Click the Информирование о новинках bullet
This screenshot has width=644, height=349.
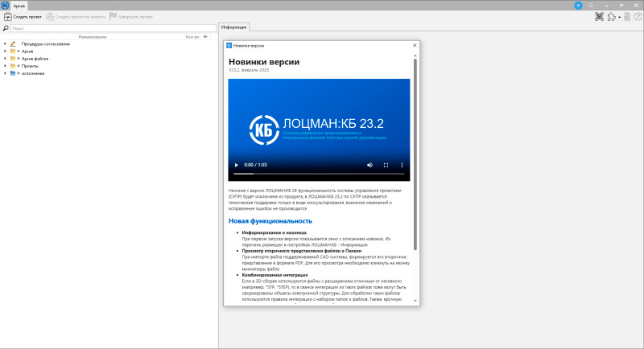pyautogui.click(x=274, y=232)
